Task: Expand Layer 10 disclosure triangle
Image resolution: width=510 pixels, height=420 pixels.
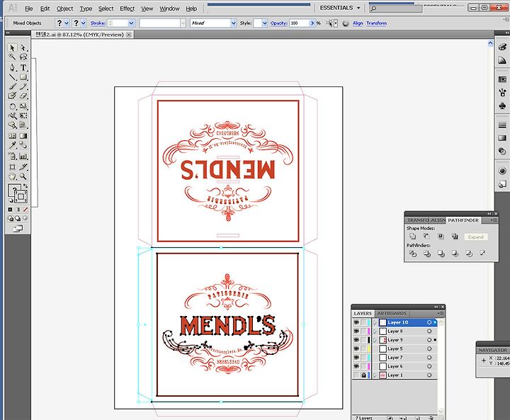Action: pyautogui.click(x=375, y=322)
